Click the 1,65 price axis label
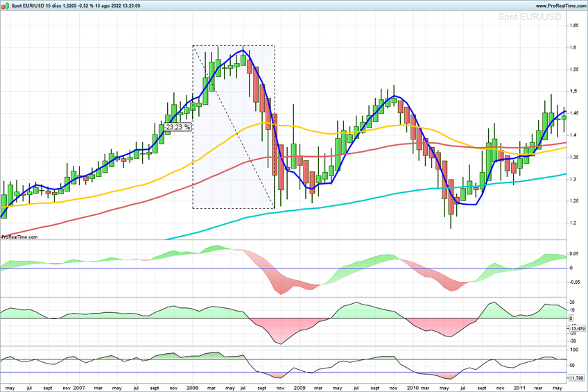This screenshot has height=392, width=588. click(573, 26)
